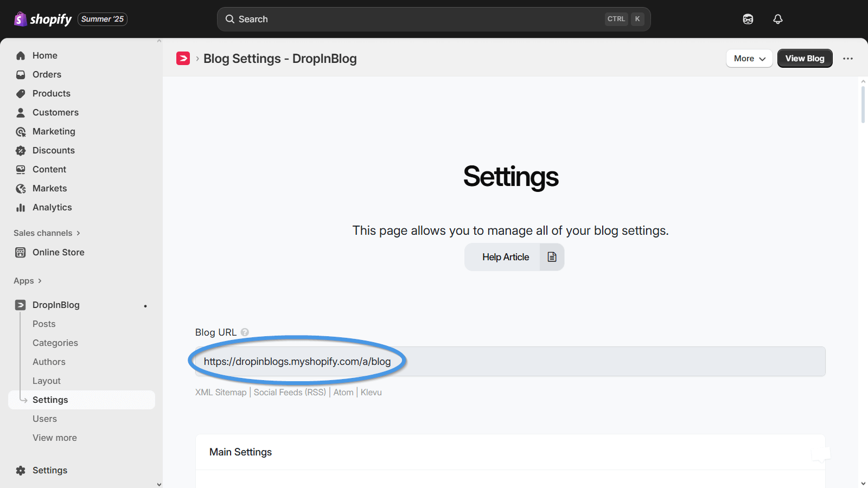Click the Markets globe icon

point(21,188)
